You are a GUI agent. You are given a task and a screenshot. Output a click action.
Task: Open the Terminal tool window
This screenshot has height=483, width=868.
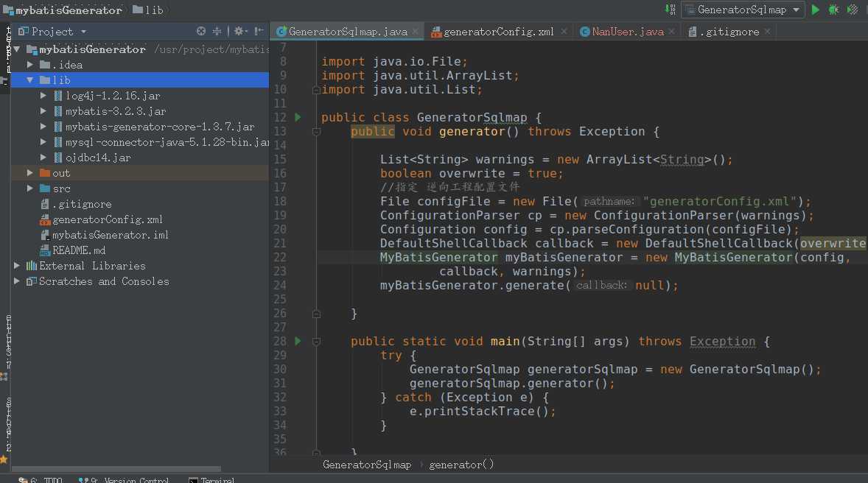pyautogui.click(x=211, y=479)
